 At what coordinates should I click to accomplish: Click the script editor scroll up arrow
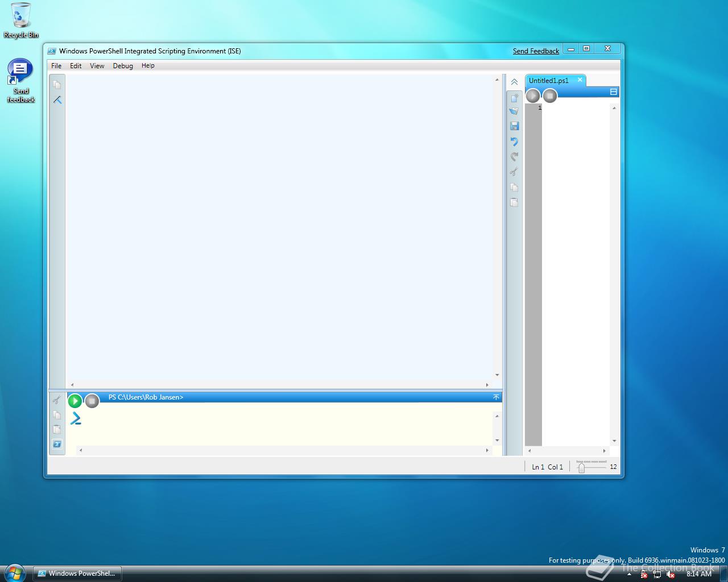614,108
